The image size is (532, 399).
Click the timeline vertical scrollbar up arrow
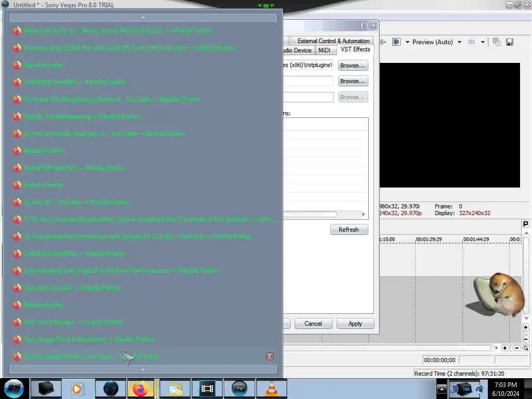[x=526, y=233]
